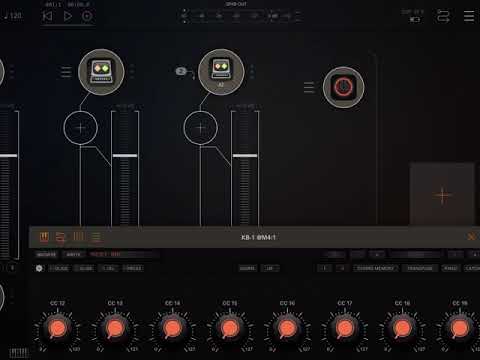Toggle the Chord Memory option

[375, 268]
